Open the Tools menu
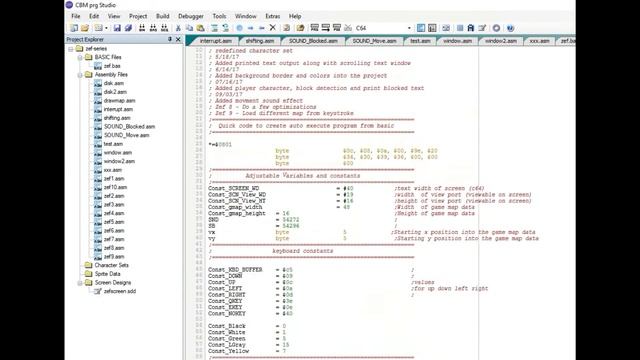Image resolution: width=640 pixels, height=360 pixels. [x=219, y=16]
